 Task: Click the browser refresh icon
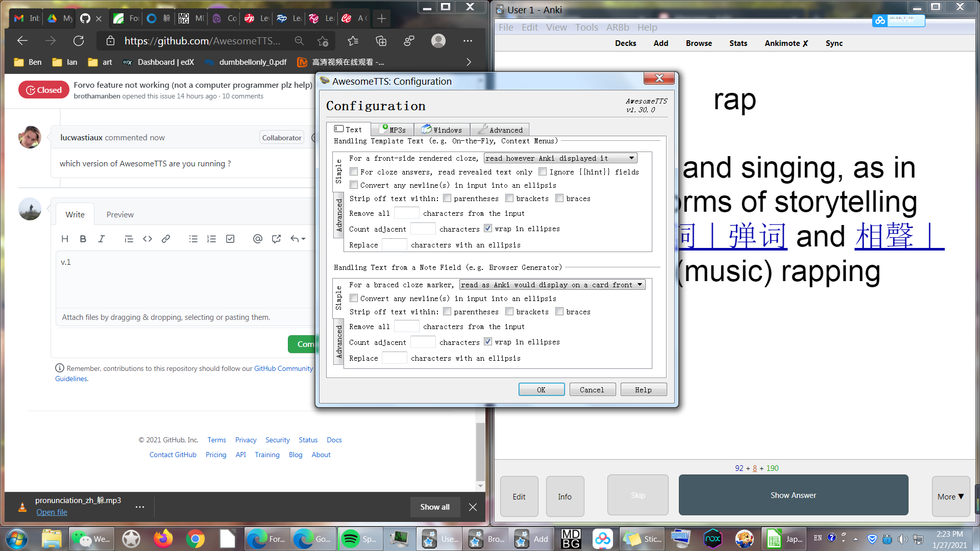point(79,41)
